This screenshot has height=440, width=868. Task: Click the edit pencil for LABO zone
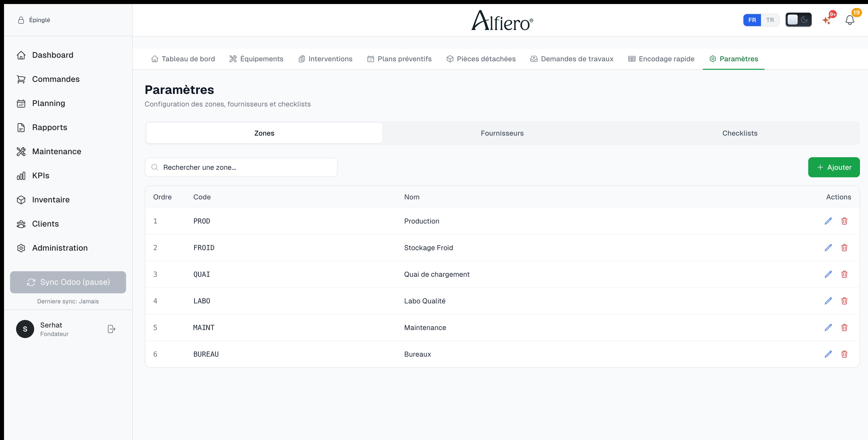[828, 301]
